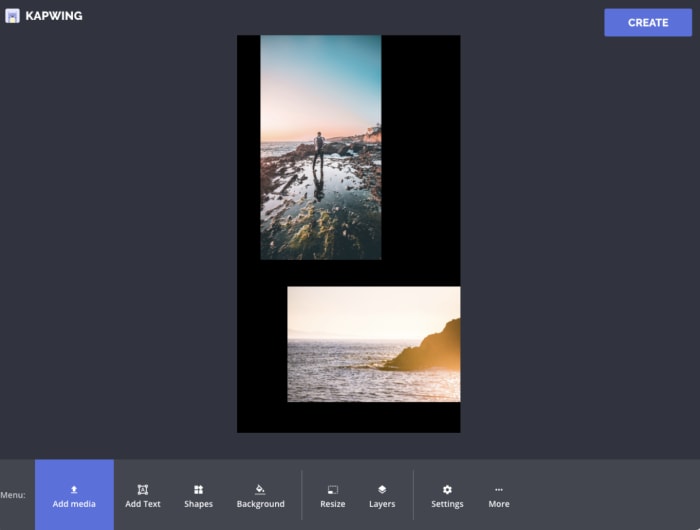700x530 pixels.
Task: Click the Add Text icon
Action: click(x=143, y=490)
